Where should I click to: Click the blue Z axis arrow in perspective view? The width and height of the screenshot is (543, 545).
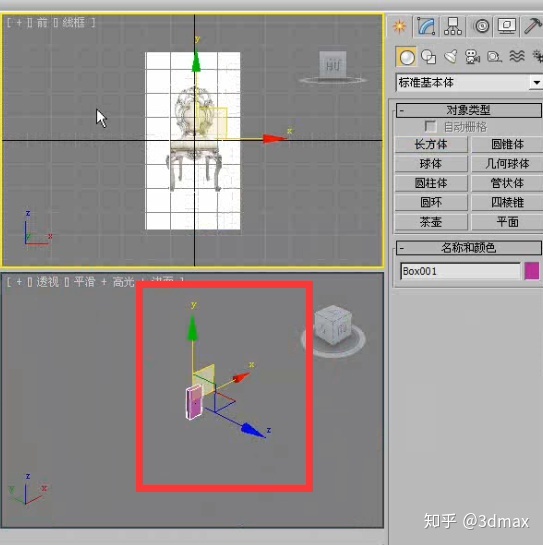252,430
